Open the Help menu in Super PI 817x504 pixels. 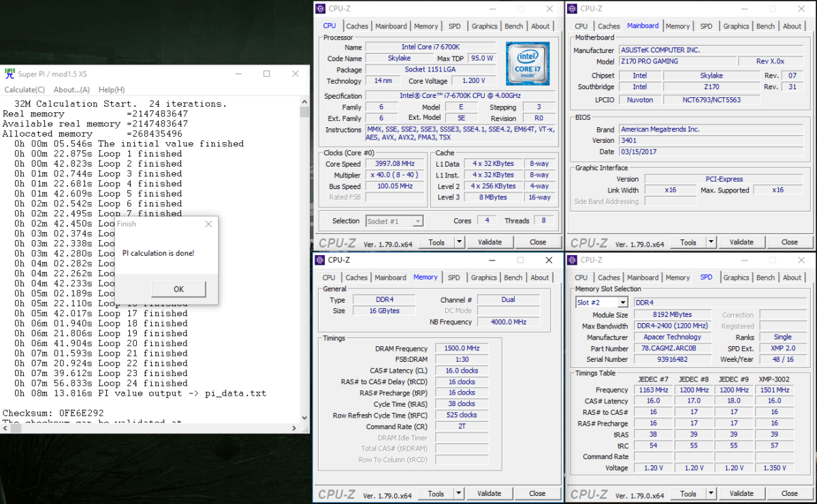112,90
